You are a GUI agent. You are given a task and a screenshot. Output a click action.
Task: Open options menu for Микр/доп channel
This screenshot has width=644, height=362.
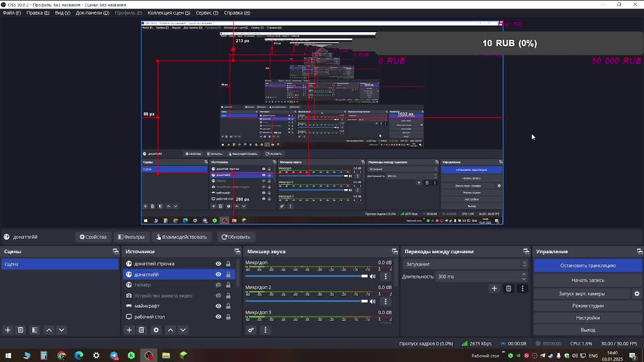click(x=385, y=276)
